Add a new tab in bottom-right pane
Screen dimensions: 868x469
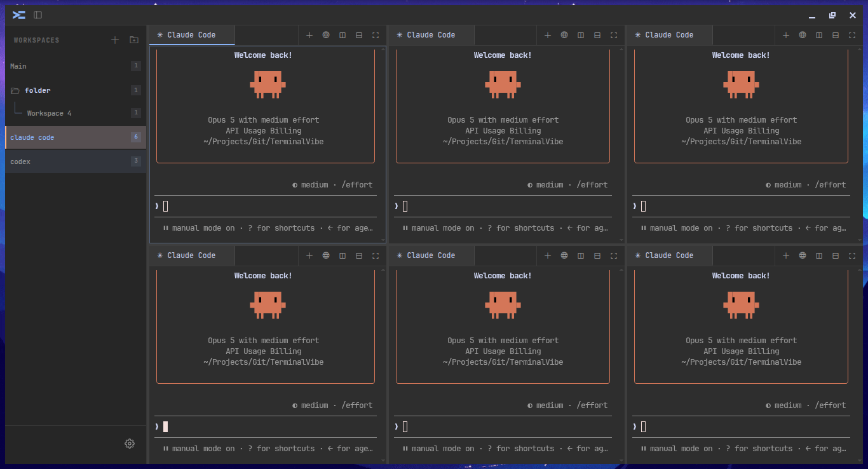pyautogui.click(x=786, y=255)
